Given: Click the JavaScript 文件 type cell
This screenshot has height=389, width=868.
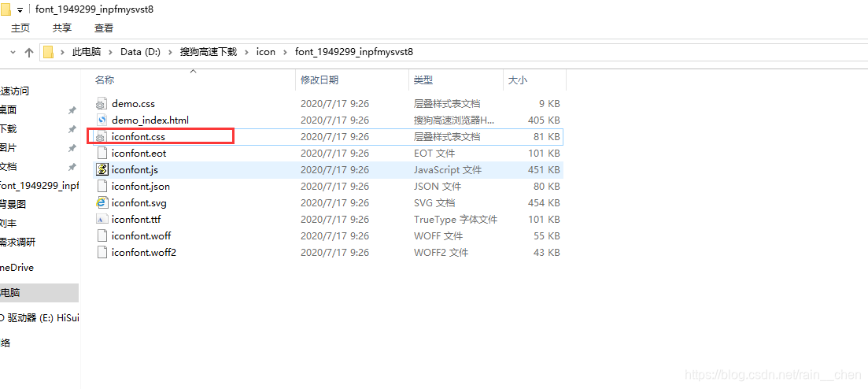Looking at the screenshot, I should [x=448, y=169].
